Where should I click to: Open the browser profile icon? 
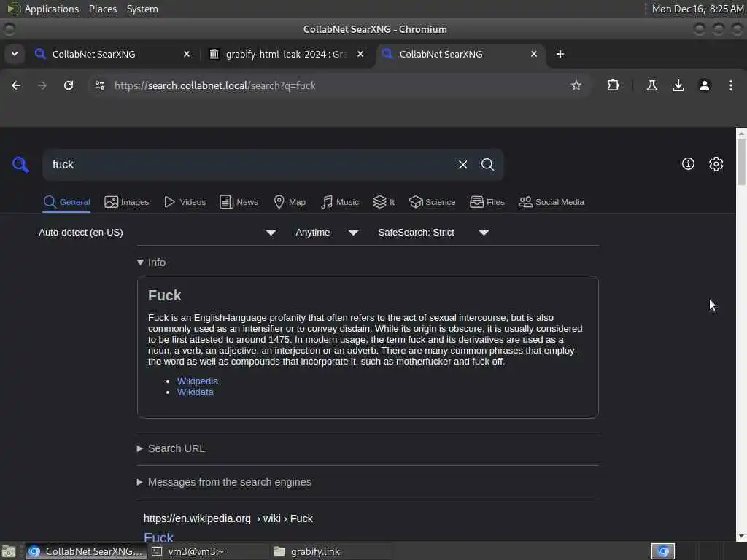point(704,85)
